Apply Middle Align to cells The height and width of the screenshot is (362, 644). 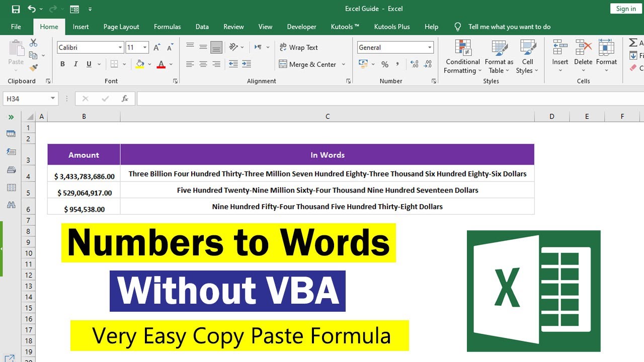(x=203, y=47)
